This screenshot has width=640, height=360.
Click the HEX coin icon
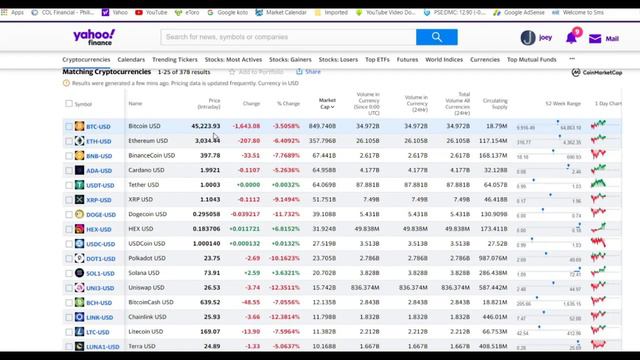click(80, 229)
